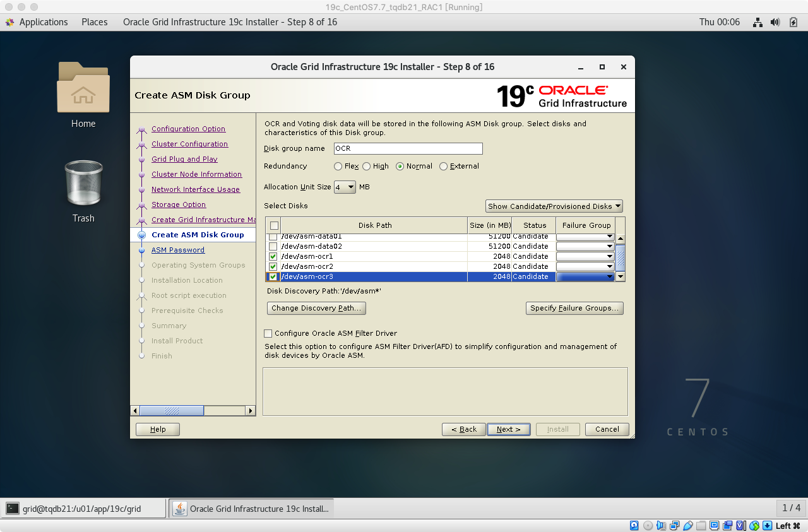This screenshot has width=808, height=532.
Task: Check the /dev/asm-data02 disk checkbox
Action: [x=273, y=246]
